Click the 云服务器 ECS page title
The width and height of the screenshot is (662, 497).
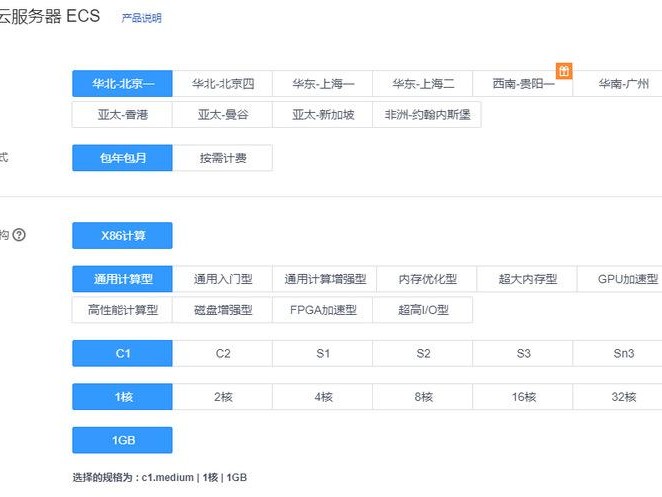click(x=49, y=16)
